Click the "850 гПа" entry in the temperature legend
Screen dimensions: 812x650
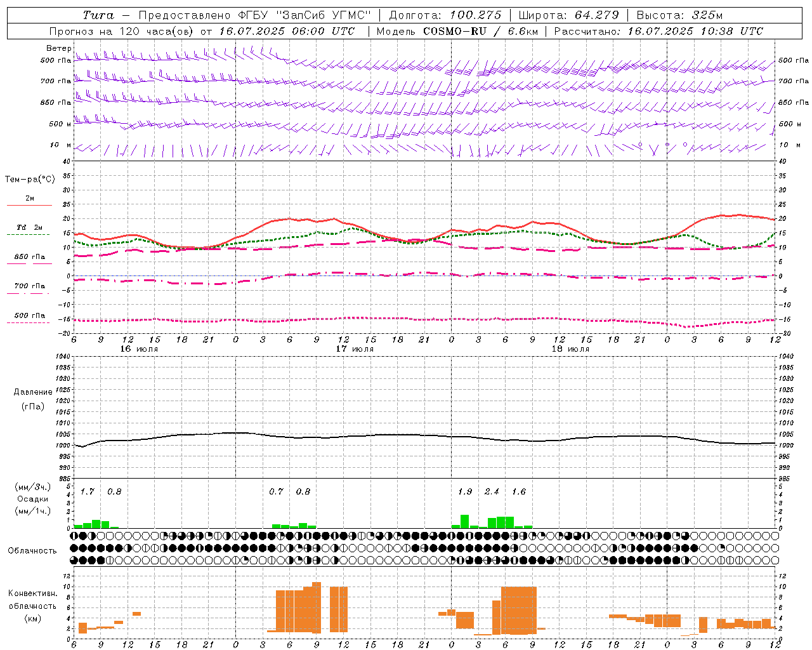tap(30, 257)
